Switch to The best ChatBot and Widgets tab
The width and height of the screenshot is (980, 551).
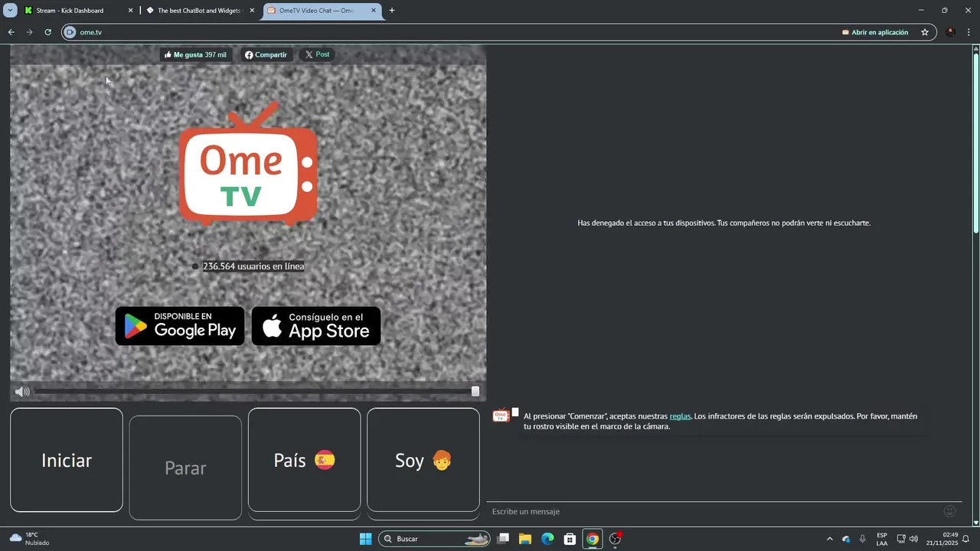[200, 11]
